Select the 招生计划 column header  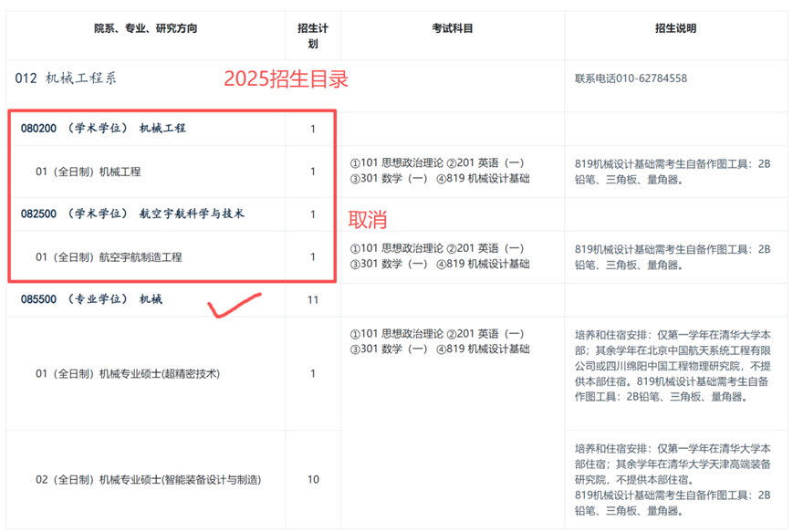[x=312, y=37]
